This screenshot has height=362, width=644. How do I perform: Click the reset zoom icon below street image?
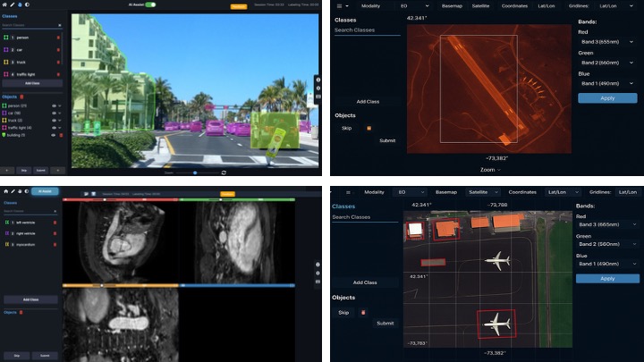[224, 173]
